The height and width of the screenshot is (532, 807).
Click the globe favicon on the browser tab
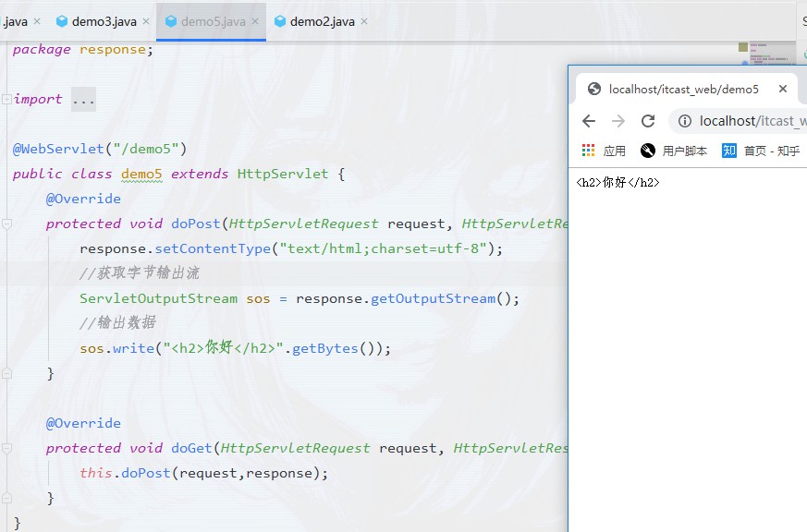594,89
